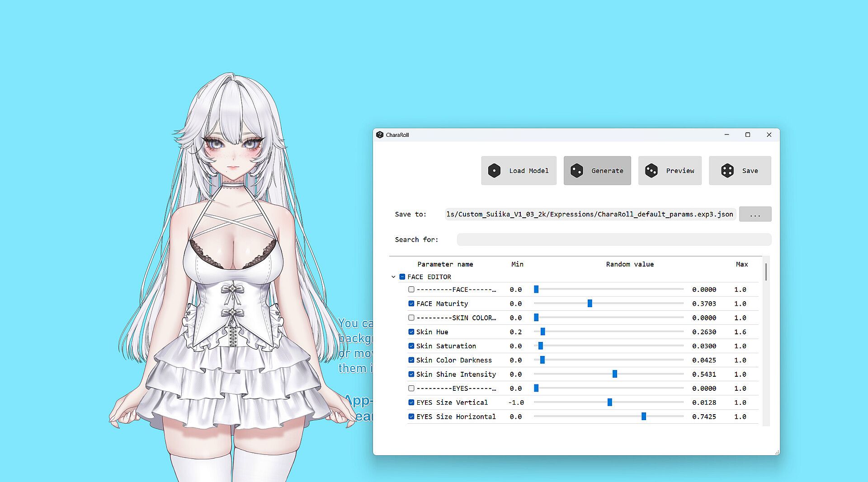Click the parameter list vertical scrollbar
Screen dimensions: 868x482
pos(766,272)
